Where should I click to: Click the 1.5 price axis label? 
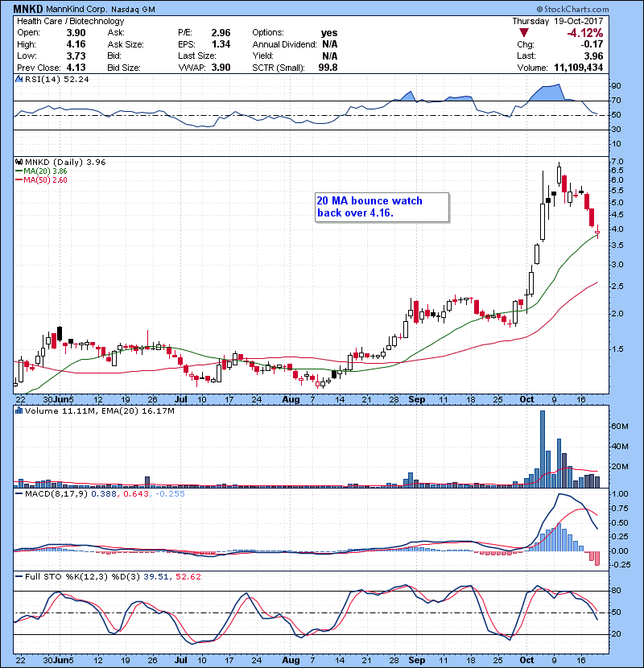coord(617,349)
